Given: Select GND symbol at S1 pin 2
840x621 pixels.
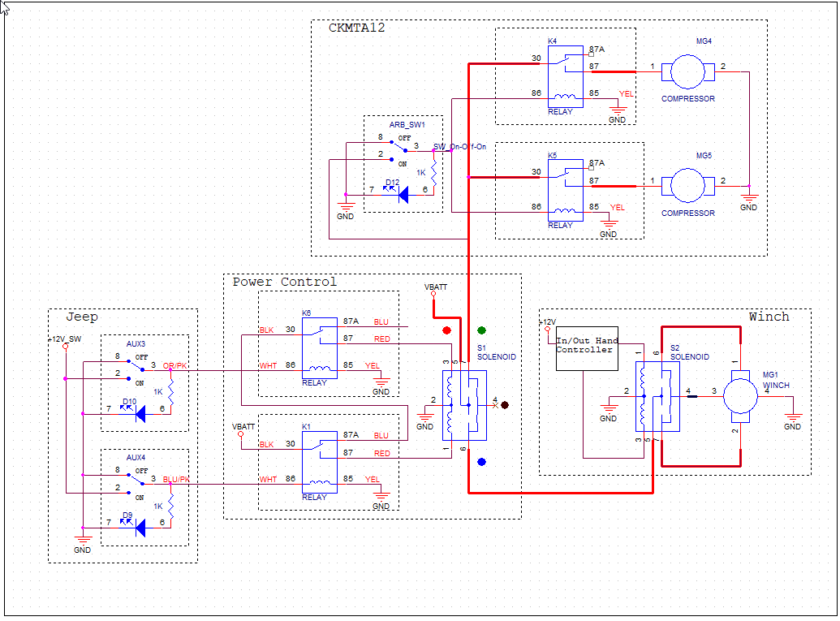Looking at the screenshot, I should click(424, 421).
